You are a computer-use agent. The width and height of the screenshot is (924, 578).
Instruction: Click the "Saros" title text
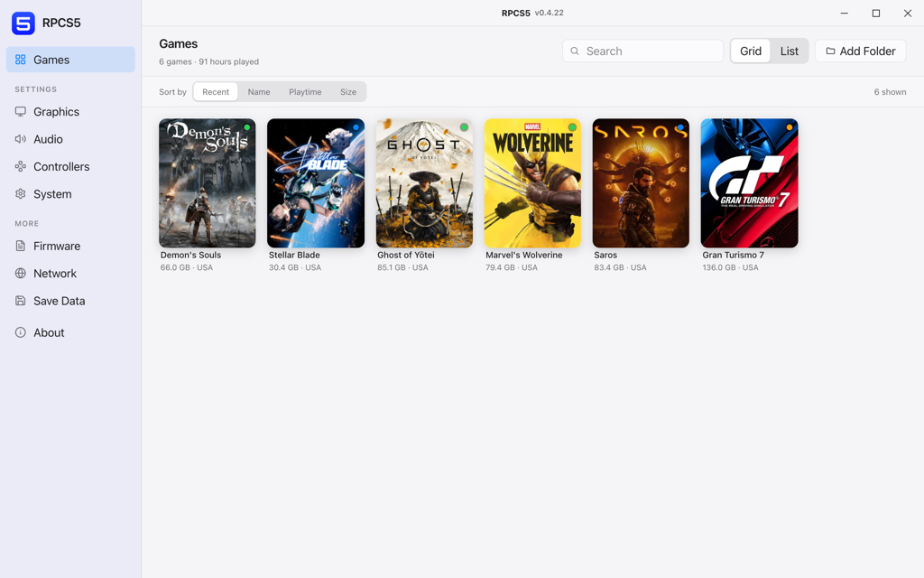coord(605,255)
